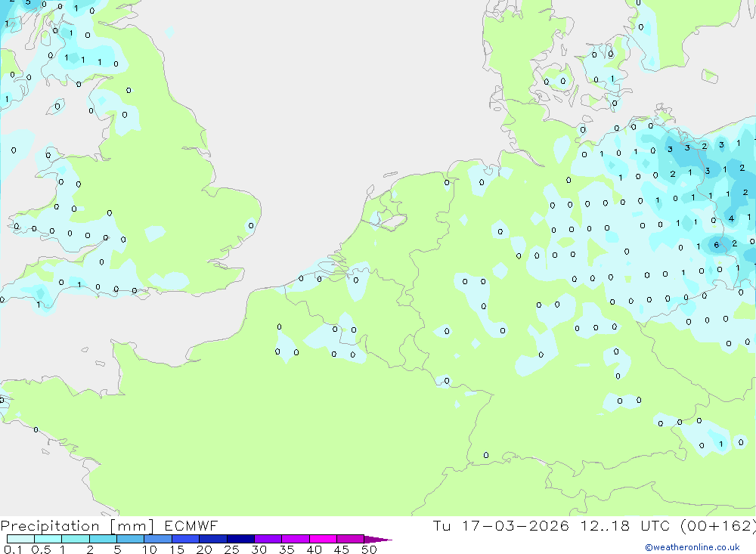Click the '50' legend scale label
Image resolution: width=756 pixels, height=554 pixels.
click(370, 549)
